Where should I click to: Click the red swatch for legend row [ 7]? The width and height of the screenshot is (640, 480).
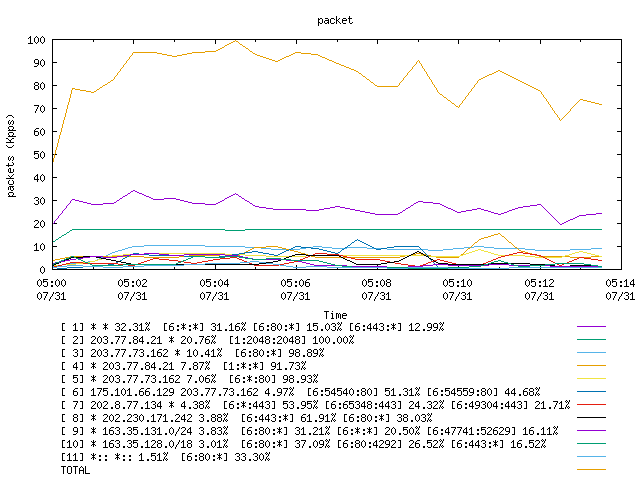pos(591,404)
